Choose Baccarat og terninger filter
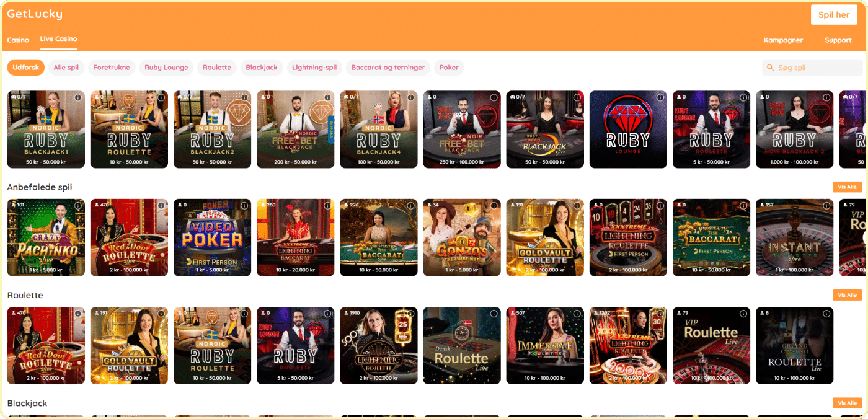The height and width of the screenshot is (419, 868). [x=388, y=68]
